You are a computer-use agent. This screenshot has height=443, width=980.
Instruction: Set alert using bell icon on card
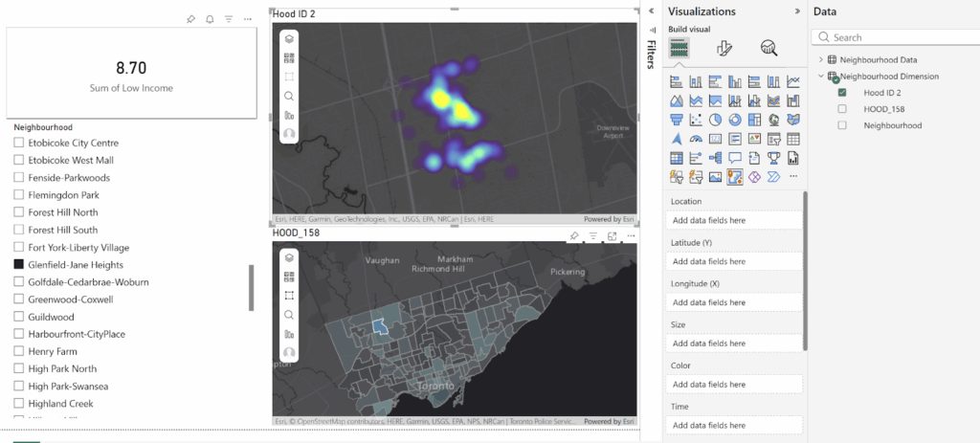click(x=210, y=18)
